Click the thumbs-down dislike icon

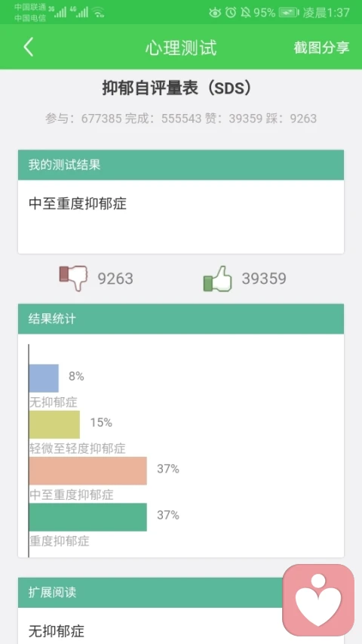[74, 278]
